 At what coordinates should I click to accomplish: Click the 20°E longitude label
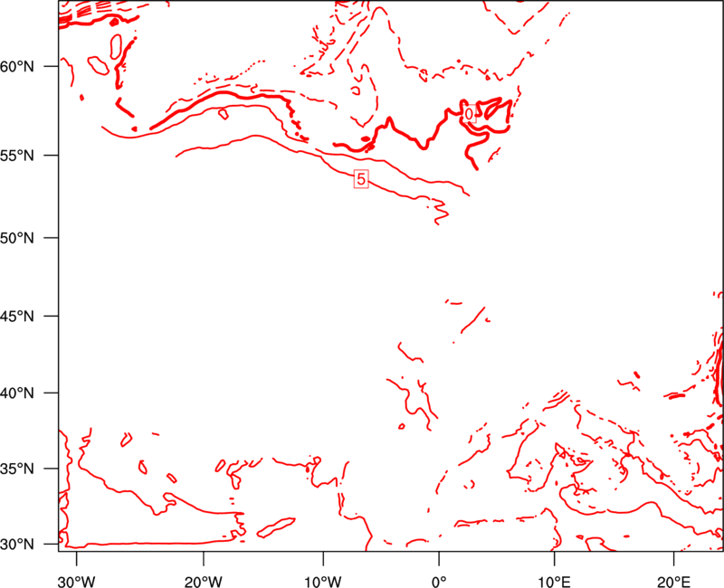pyautogui.click(x=673, y=582)
